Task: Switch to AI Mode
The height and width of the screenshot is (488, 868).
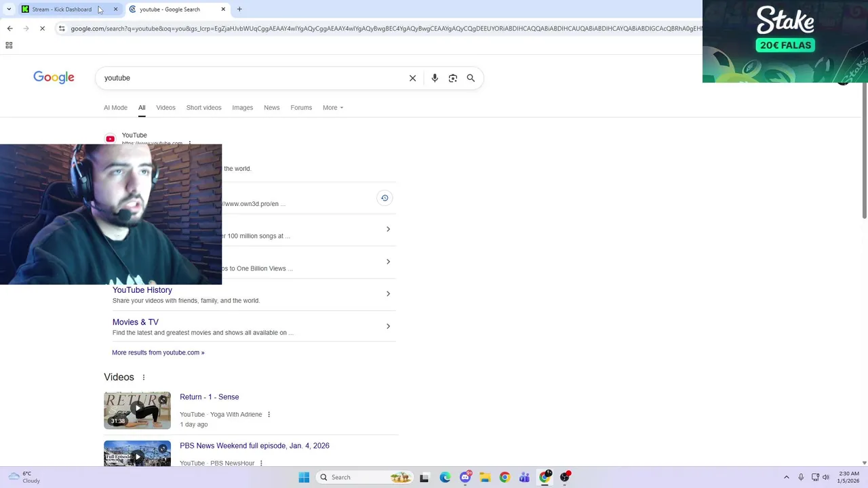Action: 115,108
